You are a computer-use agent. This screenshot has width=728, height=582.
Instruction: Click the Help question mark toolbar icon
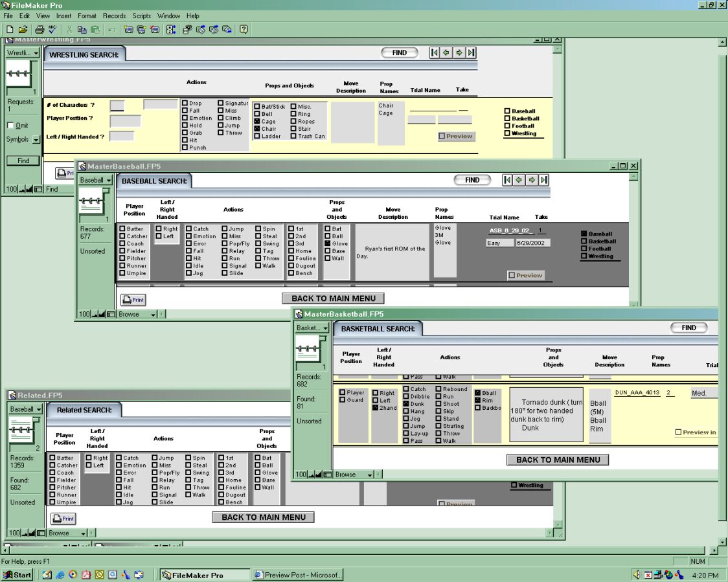click(244, 29)
